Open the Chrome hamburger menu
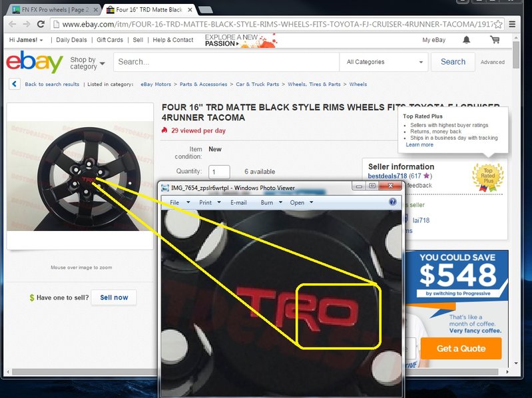This screenshot has height=398, width=532. coord(512,24)
